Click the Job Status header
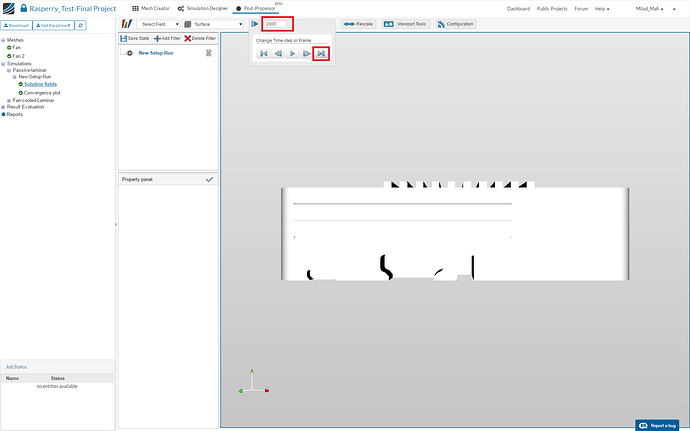Image resolution: width=690 pixels, height=431 pixels. 16,367
